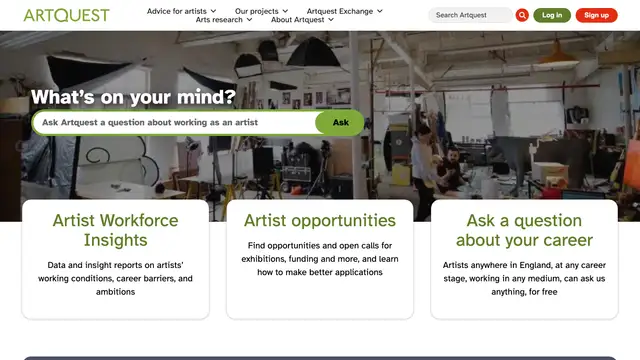Open the Advice for artists menu
This screenshot has height=360, width=640.
pos(177,11)
